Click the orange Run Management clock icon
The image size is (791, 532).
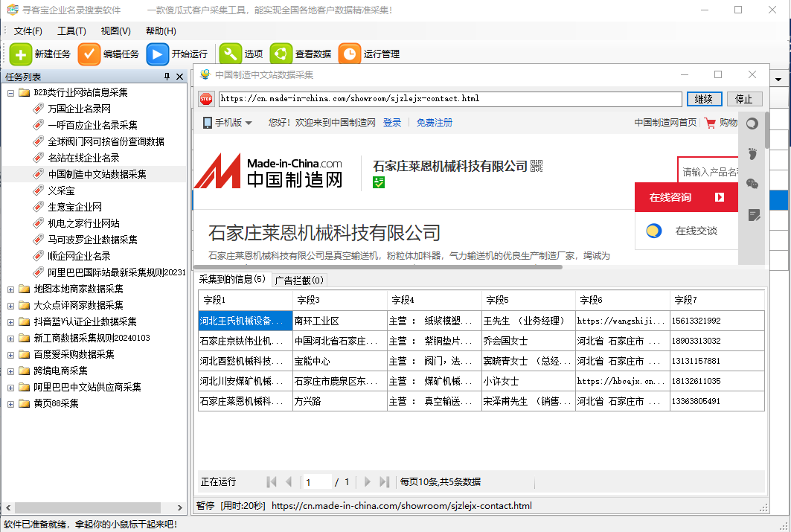(349, 54)
